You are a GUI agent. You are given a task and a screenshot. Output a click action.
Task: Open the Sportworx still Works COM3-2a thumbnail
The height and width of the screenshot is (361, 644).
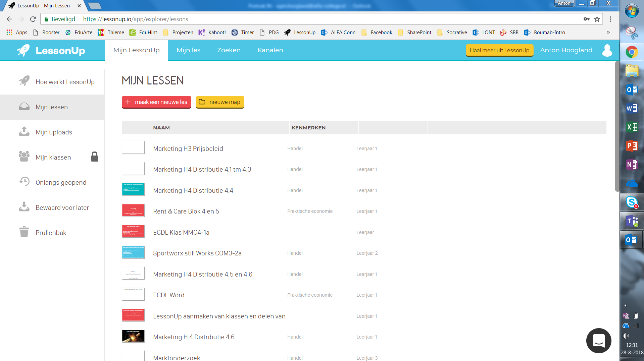point(133,252)
